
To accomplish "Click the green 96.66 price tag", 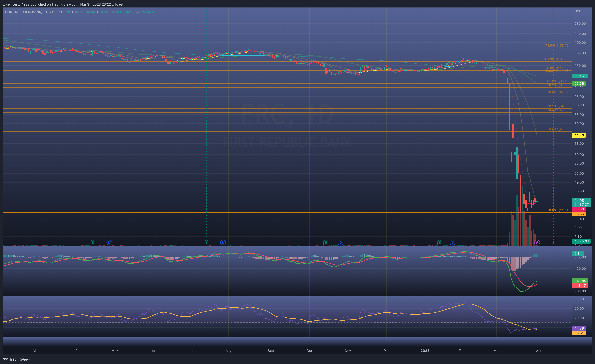I will tap(579, 84).
